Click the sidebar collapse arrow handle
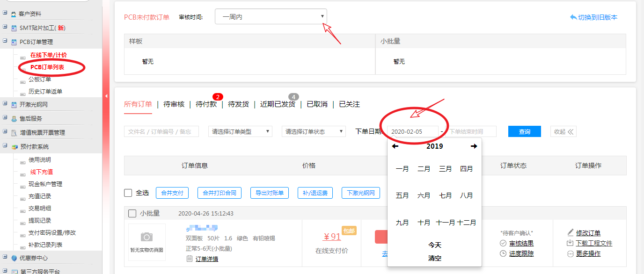 tap(106, 96)
